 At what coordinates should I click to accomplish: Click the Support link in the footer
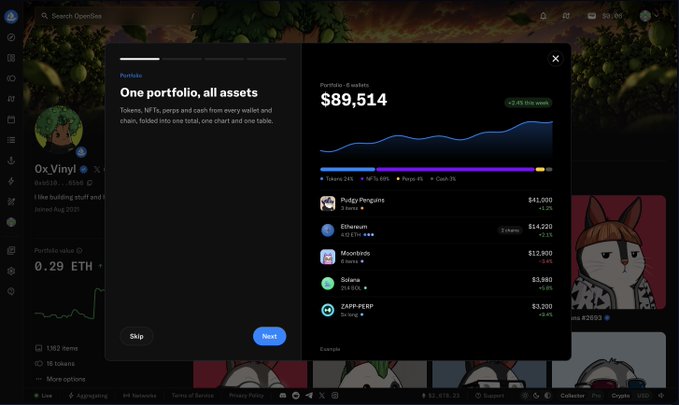click(490, 395)
